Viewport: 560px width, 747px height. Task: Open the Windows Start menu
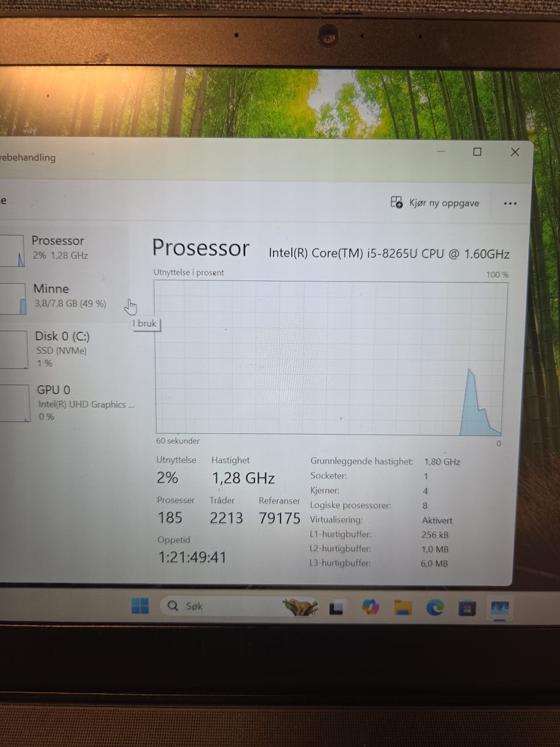(140, 606)
